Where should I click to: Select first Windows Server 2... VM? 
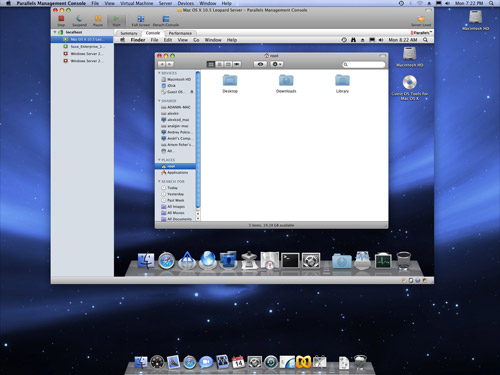pyautogui.click(x=82, y=54)
